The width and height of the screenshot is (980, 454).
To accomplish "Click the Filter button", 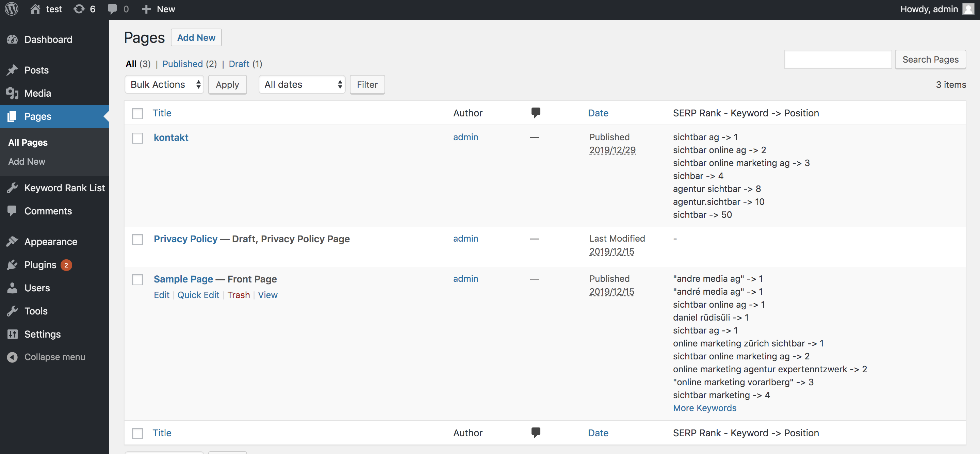I will click(x=367, y=84).
